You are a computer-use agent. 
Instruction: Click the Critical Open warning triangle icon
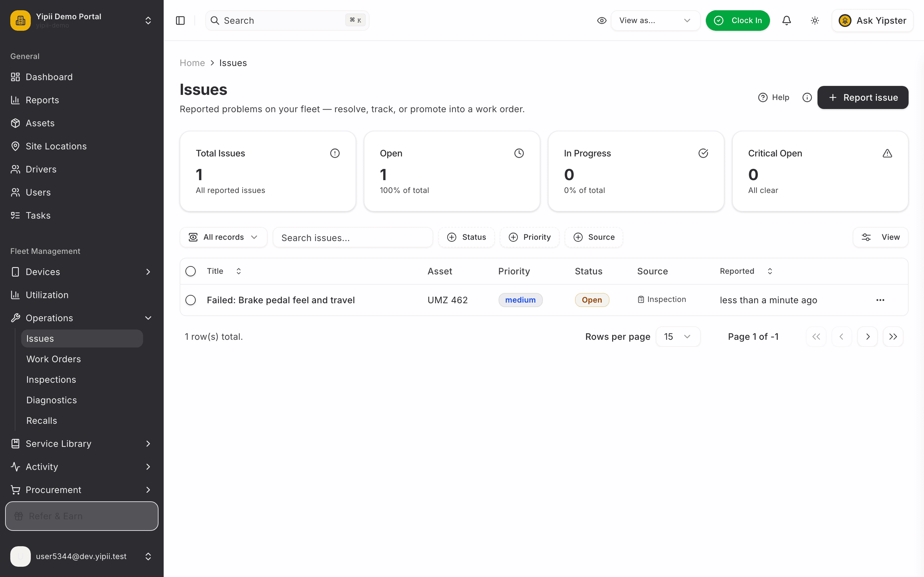pos(887,154)
